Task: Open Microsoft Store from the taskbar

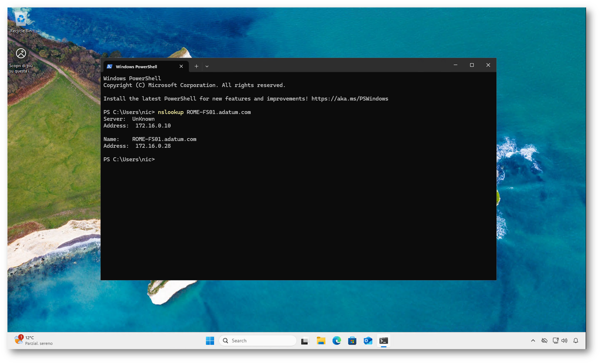Action: [352, 341]
